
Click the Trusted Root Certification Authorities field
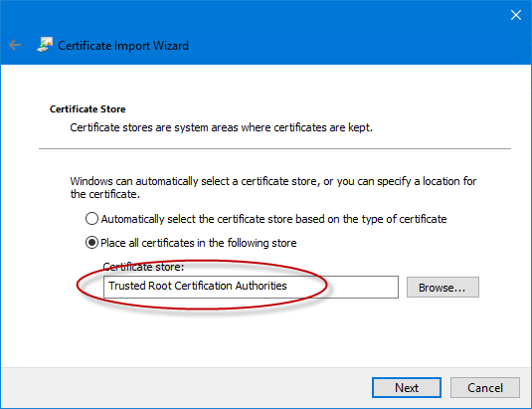tap(251, 287)
